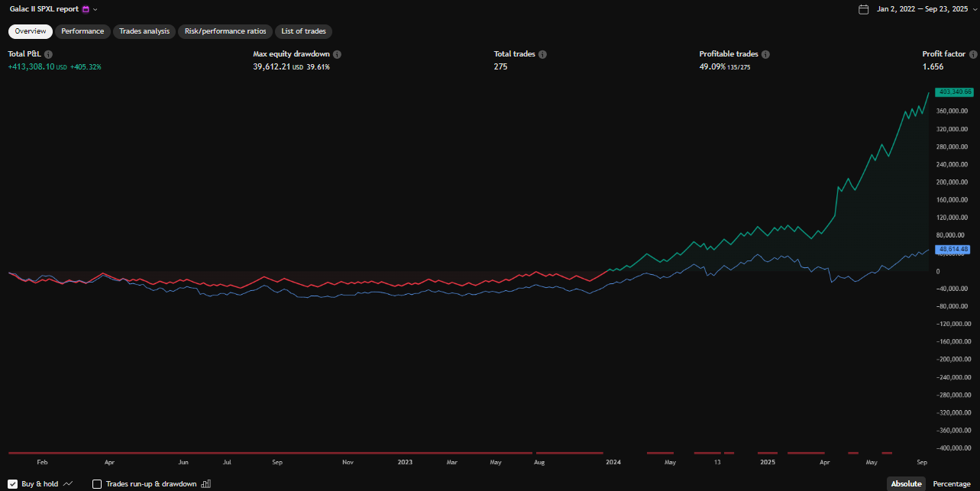Expand the Galac II SPXL report dropdown
The image size is (980, 491).
coord(95,9)
